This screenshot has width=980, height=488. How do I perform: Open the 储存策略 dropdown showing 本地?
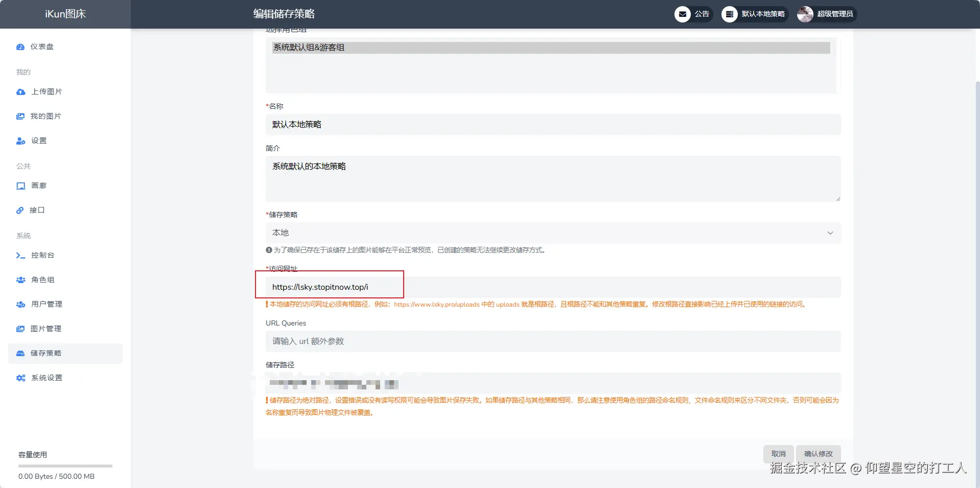tap(553, 233)
